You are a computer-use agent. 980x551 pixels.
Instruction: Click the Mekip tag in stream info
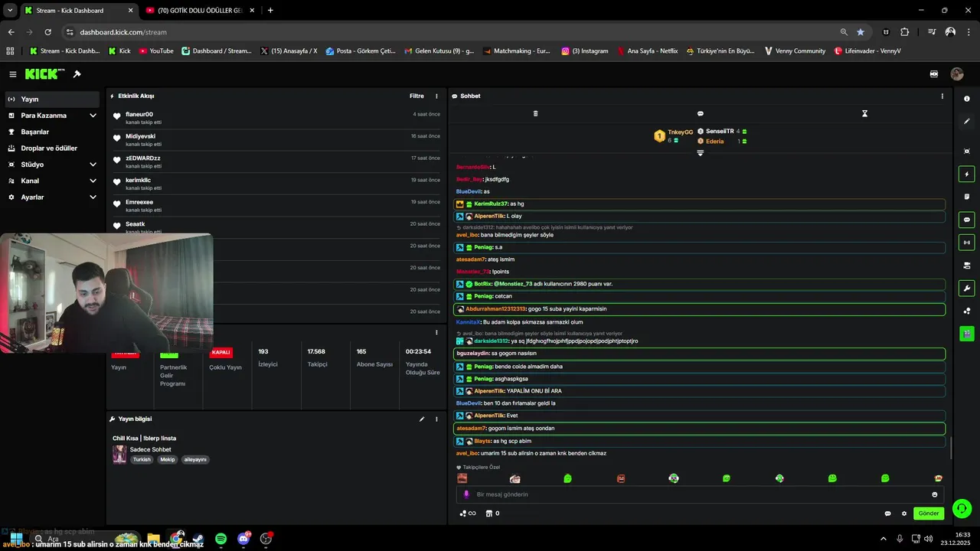pyautogui.click(x=167, y=460)
